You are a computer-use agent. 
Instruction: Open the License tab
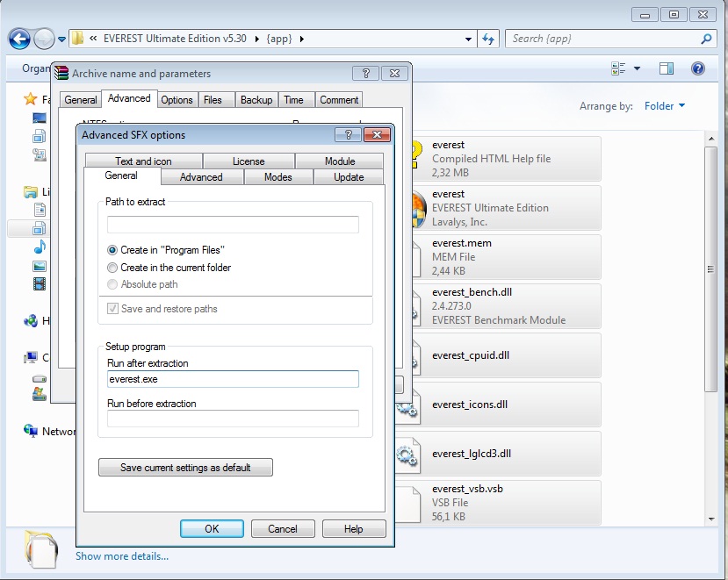(249, 161)
